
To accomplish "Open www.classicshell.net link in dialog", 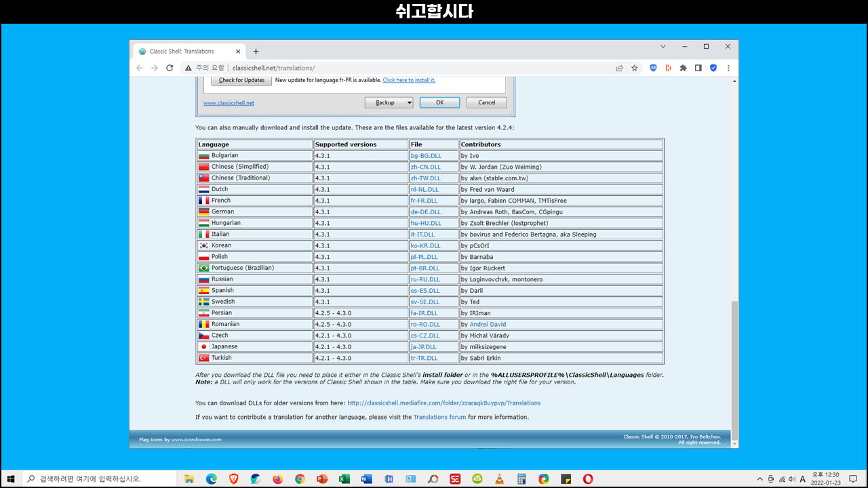I will 229,103.
